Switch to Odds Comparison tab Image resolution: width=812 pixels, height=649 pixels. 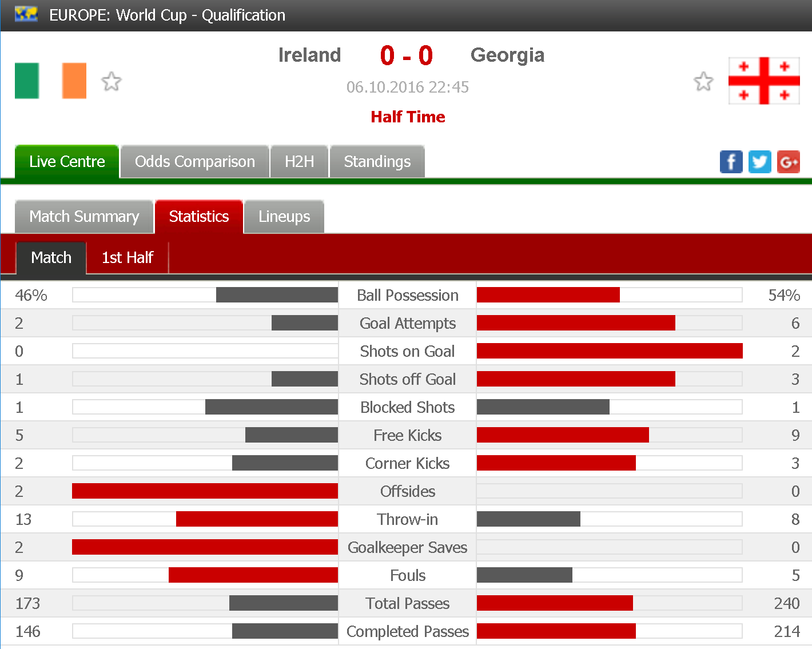[x=195, y=162]
